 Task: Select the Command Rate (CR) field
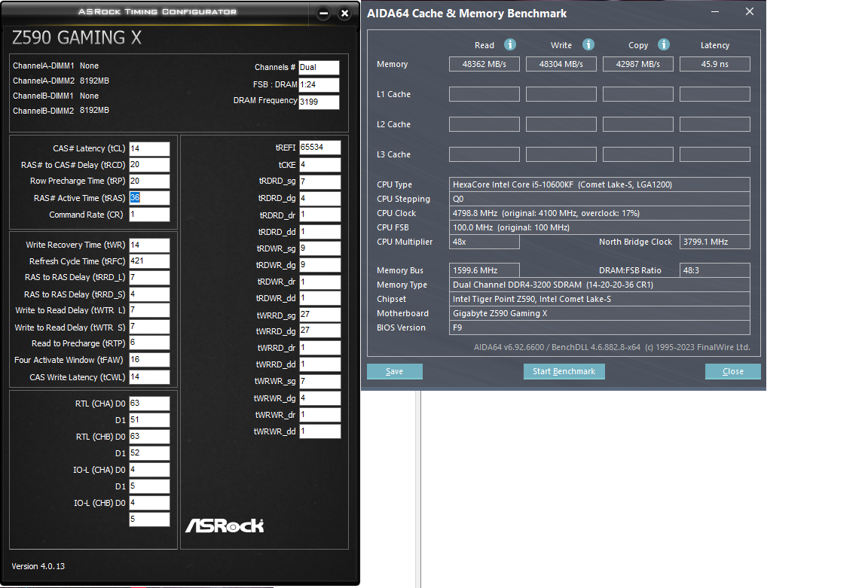tap(149, 215)
